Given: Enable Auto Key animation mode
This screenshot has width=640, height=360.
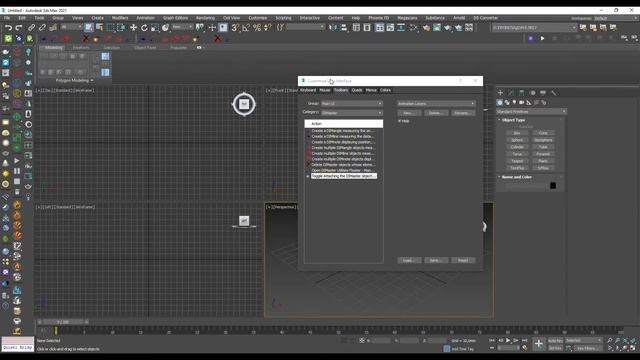Looking at the screenshot, I should click(555, 340).
